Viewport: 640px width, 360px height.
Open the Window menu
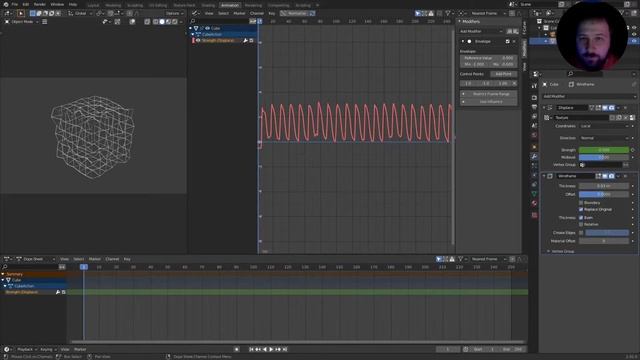pyautogui.click(x=57, y=4)
